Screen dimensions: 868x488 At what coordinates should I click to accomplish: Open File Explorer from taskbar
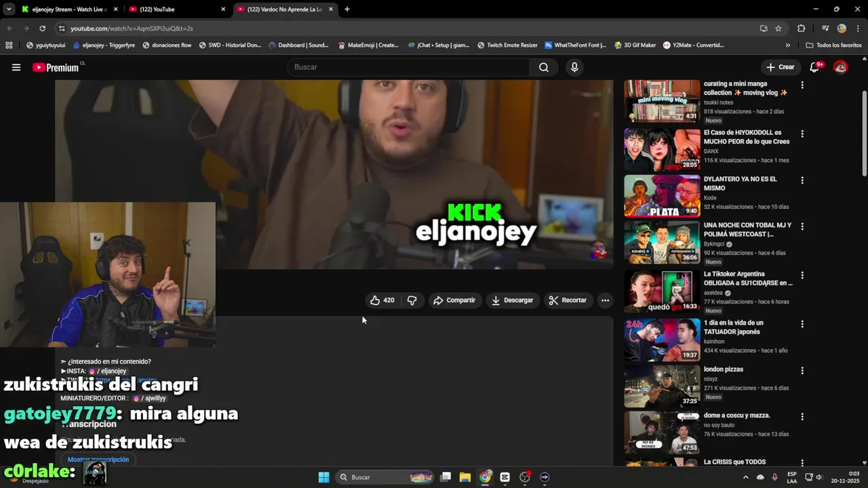465,477
